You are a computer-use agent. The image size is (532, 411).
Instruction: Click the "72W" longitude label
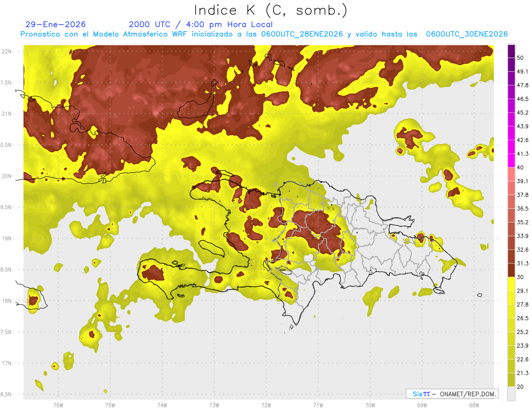(266, 405)
